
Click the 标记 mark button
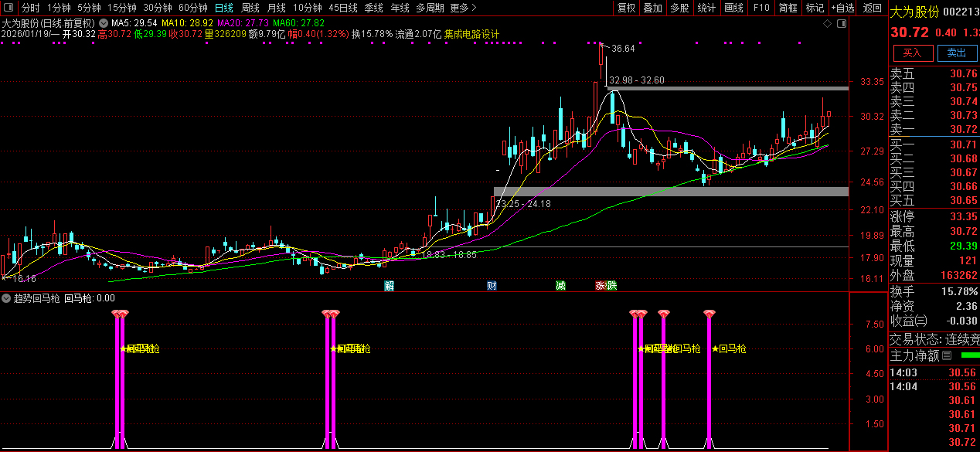815,8
